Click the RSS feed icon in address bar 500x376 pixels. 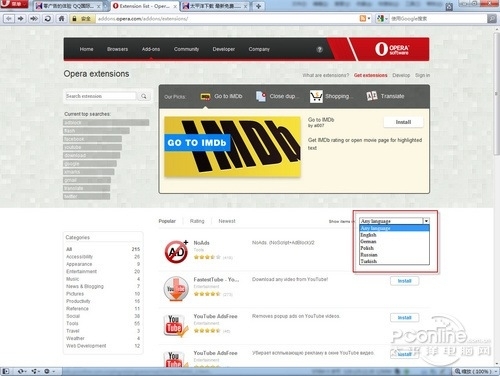point(363,19)
